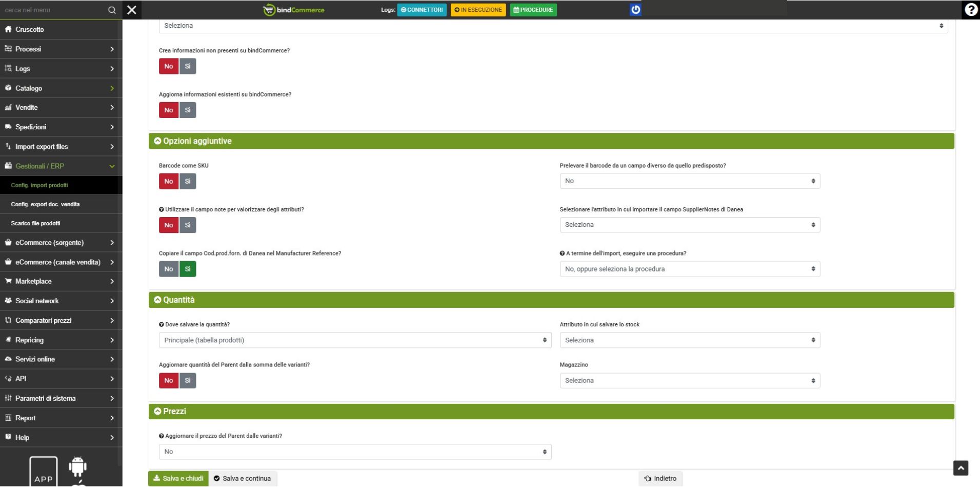Open the procedure after import dropdown

click(689, 269)
